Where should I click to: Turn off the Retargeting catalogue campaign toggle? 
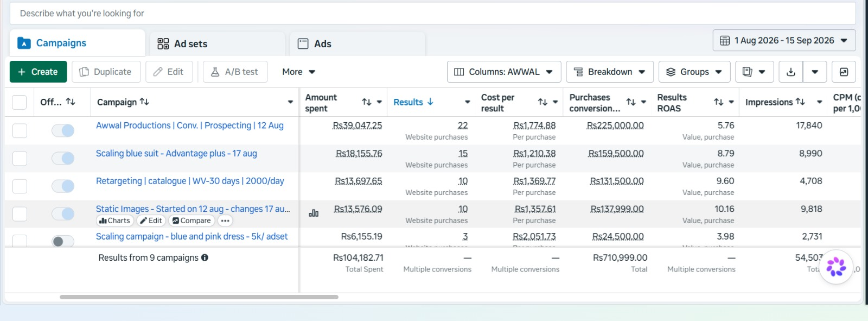[63, 186]
